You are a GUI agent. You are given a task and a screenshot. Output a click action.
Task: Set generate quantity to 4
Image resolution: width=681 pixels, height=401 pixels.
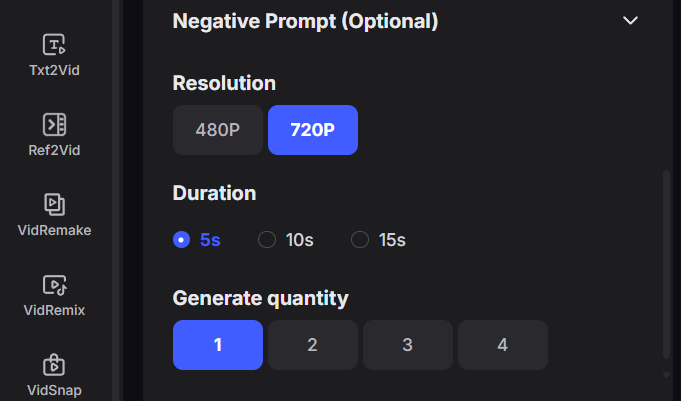coord(502,345)
